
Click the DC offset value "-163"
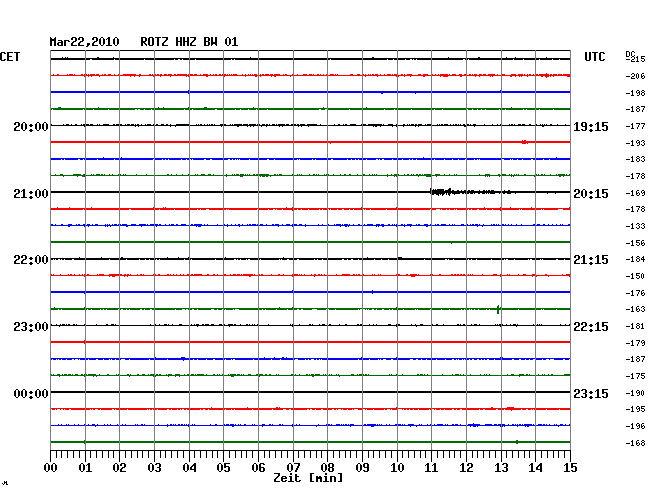pyautogui.click(x=635, y=309)
